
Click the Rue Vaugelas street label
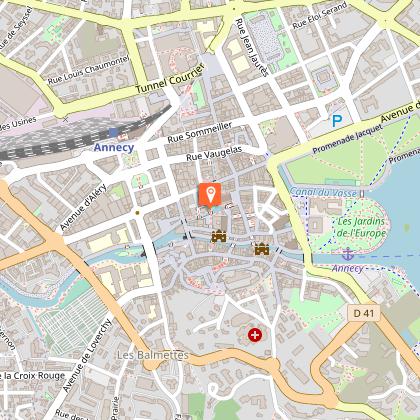pyautogui.click(x=214, y=153)
